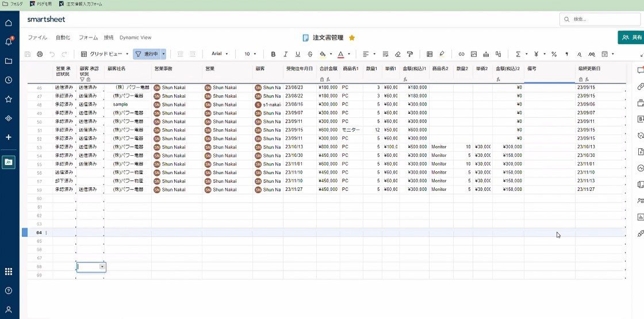Open the Conditional formatting grid icon
This screenshot has height=319, width=644.
coord(430,54)
